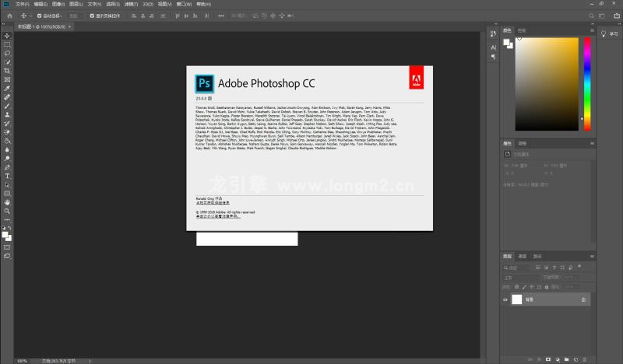Open the File menu
Screen dimensions: 623x364
[23, 4]
